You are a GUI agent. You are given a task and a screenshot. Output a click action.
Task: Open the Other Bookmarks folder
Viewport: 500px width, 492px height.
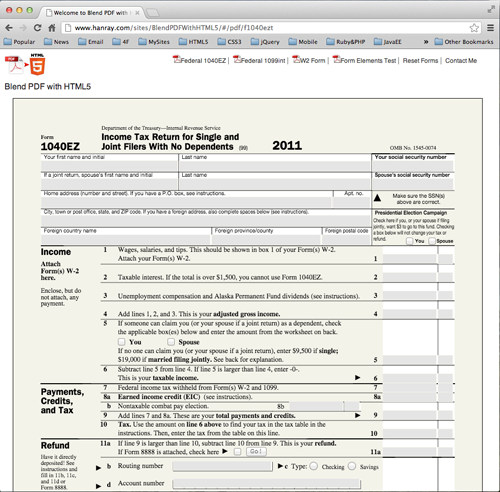pyautogui.click(x=464, y=42)
